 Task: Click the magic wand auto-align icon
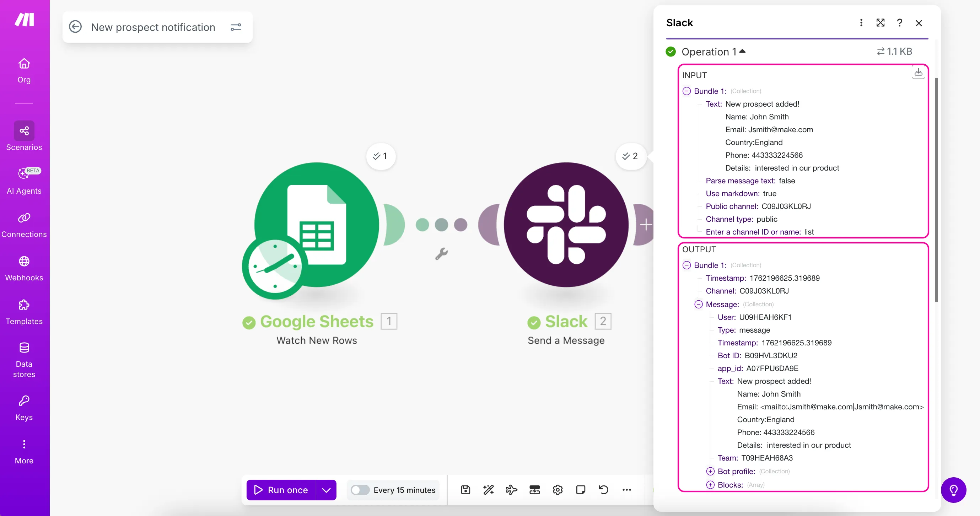tap(489, 490)
